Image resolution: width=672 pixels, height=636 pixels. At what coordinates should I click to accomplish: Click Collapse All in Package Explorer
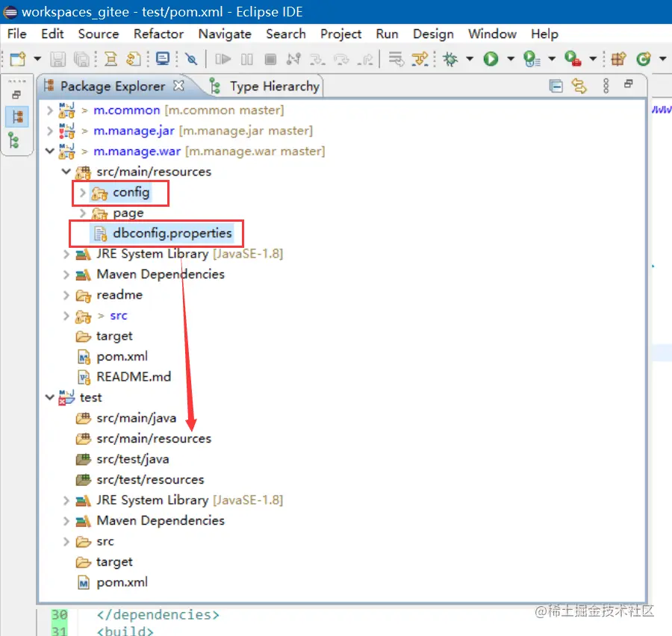[x=556, y=87]
